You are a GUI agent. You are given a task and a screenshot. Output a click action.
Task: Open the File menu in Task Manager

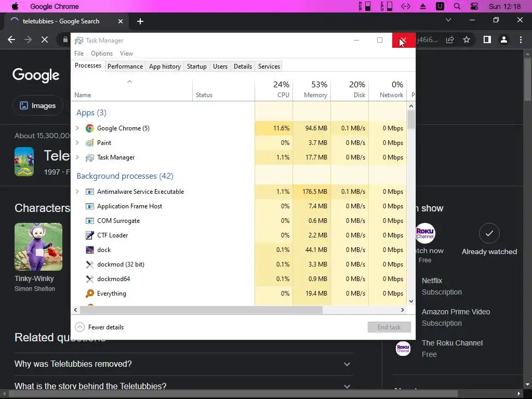[79, 54]
